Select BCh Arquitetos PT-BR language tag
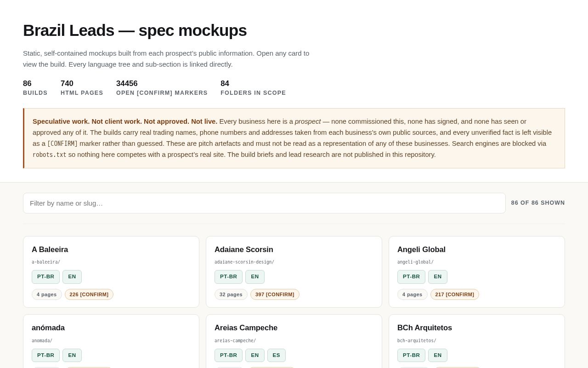588x368 pixels. 411,355
